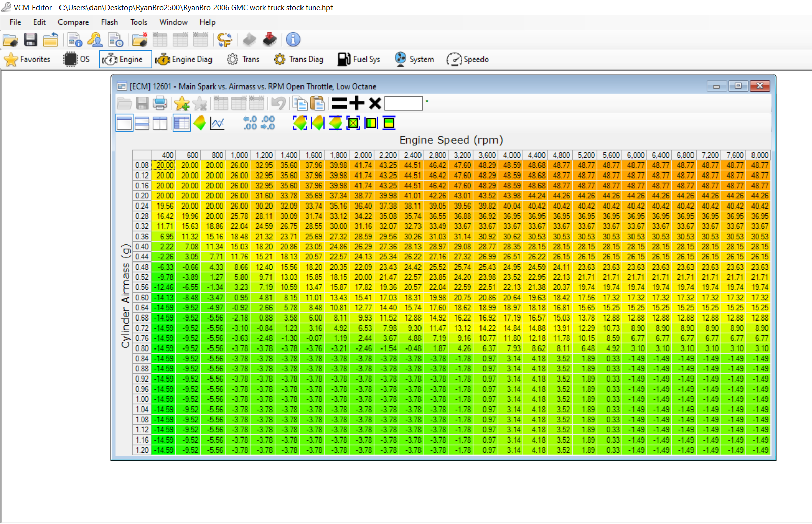Open the Flash menu
Viewport: 812px width, 524px height.
click(x=109, y=22)
